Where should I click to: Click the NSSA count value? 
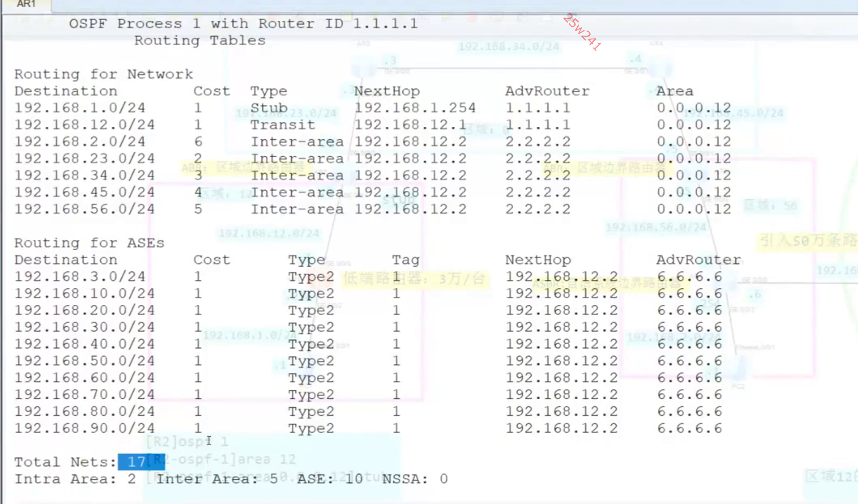pos(444,479)
